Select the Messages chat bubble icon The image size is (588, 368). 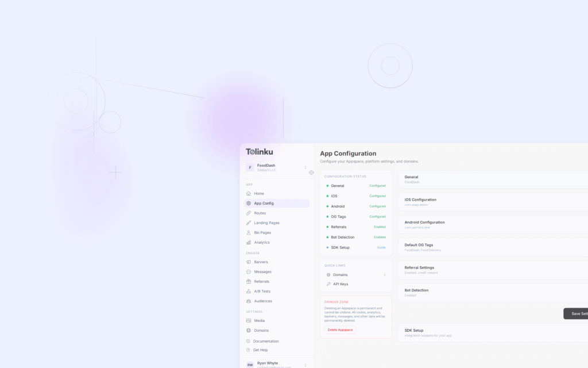[x=248, y=271]
